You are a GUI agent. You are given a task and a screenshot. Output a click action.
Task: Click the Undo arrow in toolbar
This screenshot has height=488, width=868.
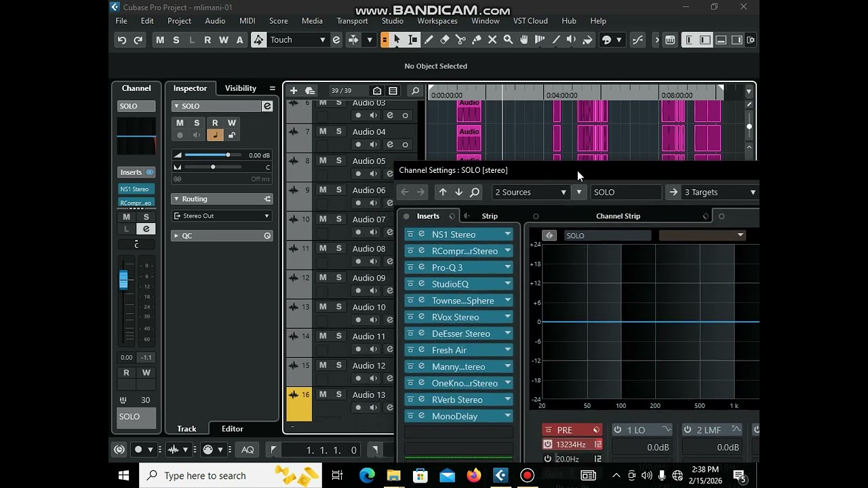[x=122, y=40]
